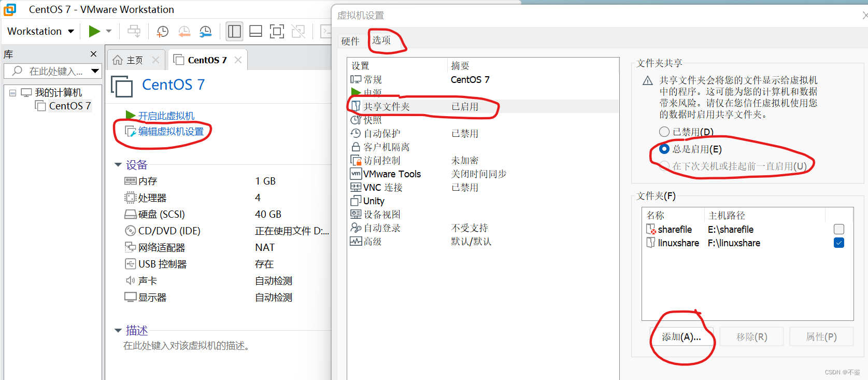Close the library (库) panel
868x380 pixels.
[93, 54]
